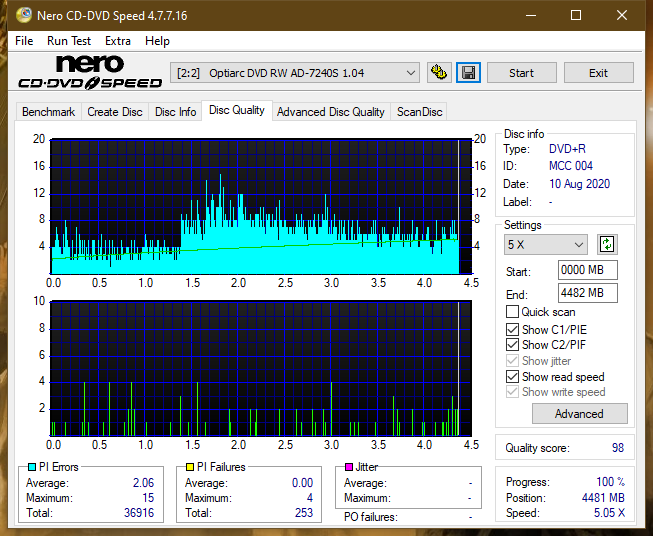Toggle Show read speed checkbox
This screenshot has width=653, height=536.
[512, 376]
